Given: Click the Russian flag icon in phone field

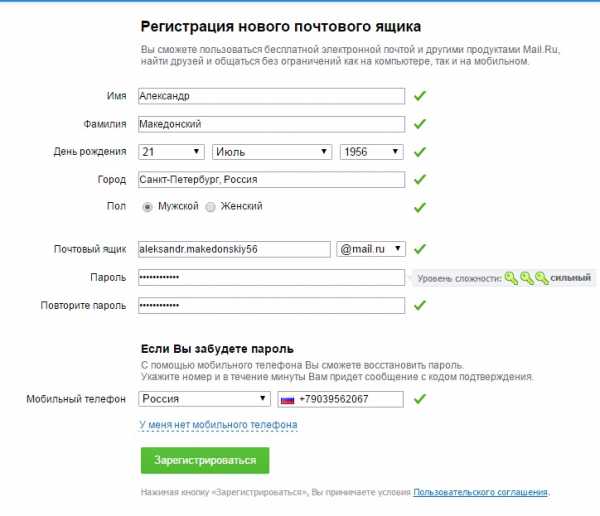Looking at the screenshot, I should pyautogui.click(x=287, y=400).
